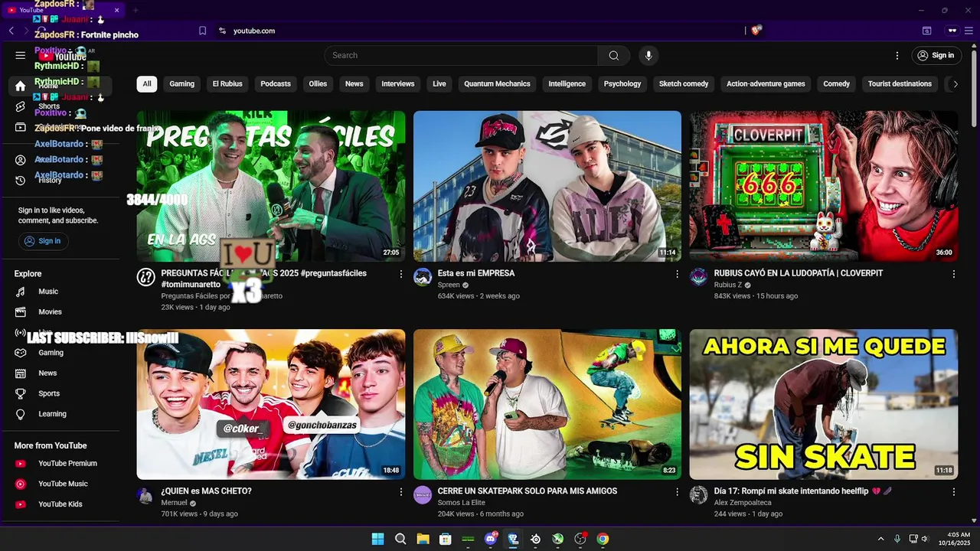Open the YouTube guide hamburger menu

(21, 55)
